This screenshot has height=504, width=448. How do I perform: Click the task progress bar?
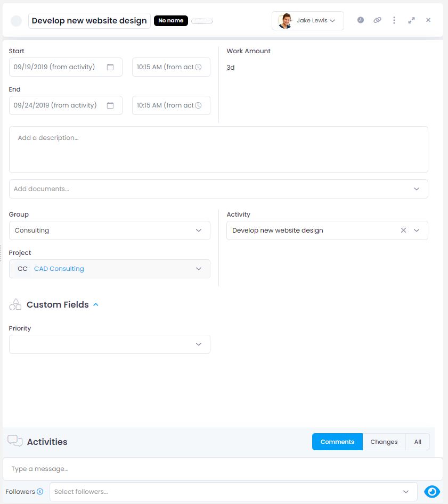tap(202, 21)
